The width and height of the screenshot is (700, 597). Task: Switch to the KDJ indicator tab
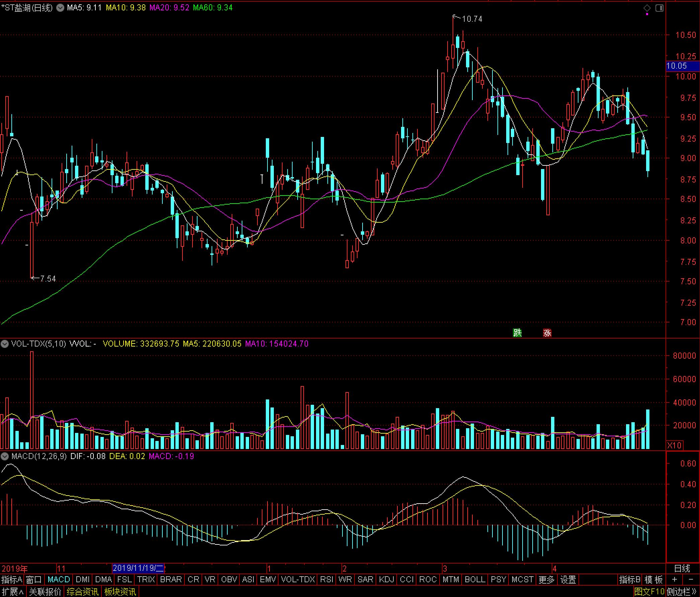386,580
